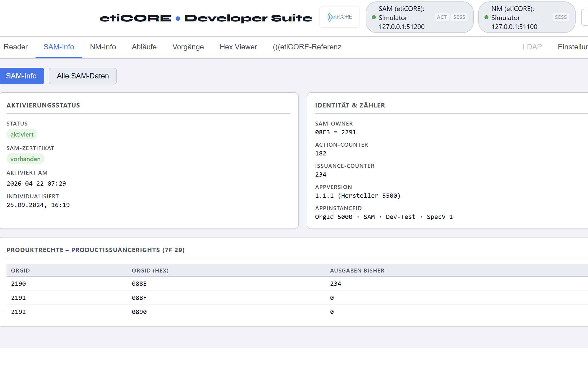Switch to the NM-Info tab
This screenshot has width=588, height=378.
pyautogui.click(x=103, y=47)
